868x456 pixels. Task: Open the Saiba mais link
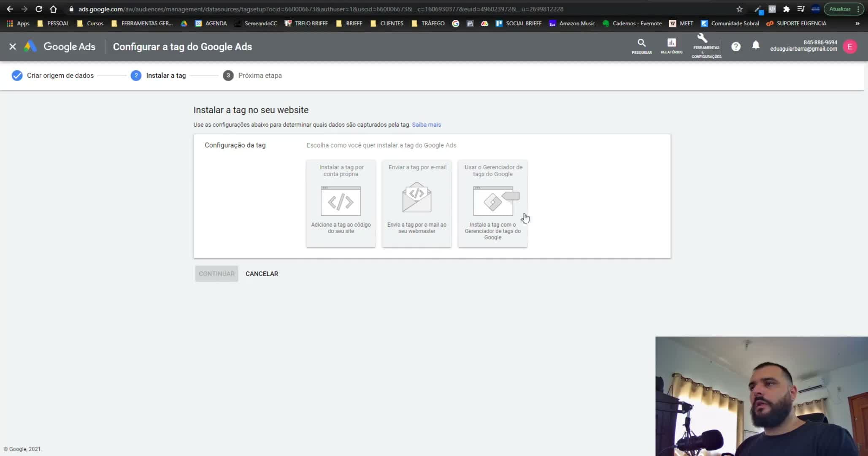[426, 125]
